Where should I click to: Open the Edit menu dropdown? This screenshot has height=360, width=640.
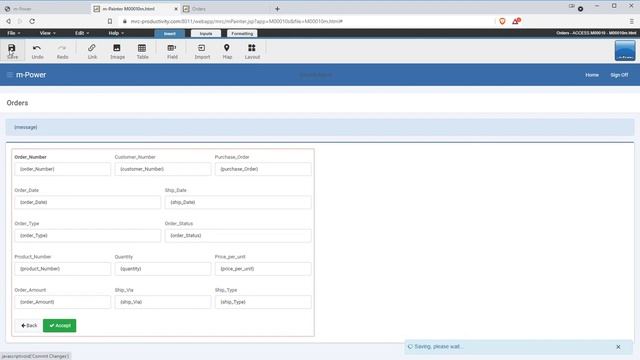[x=82, y=33]
